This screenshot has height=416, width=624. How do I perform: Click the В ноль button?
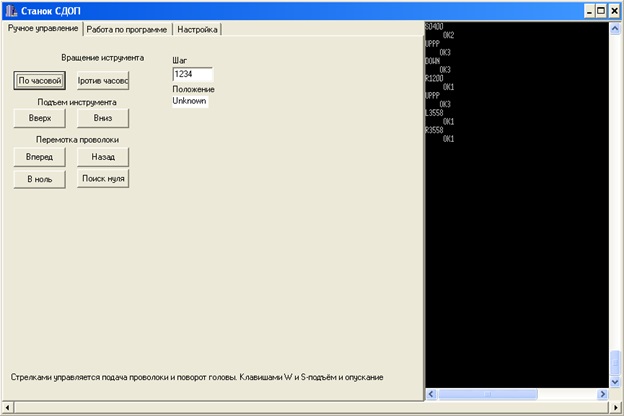pyautogui.click(x=39, y=179)
